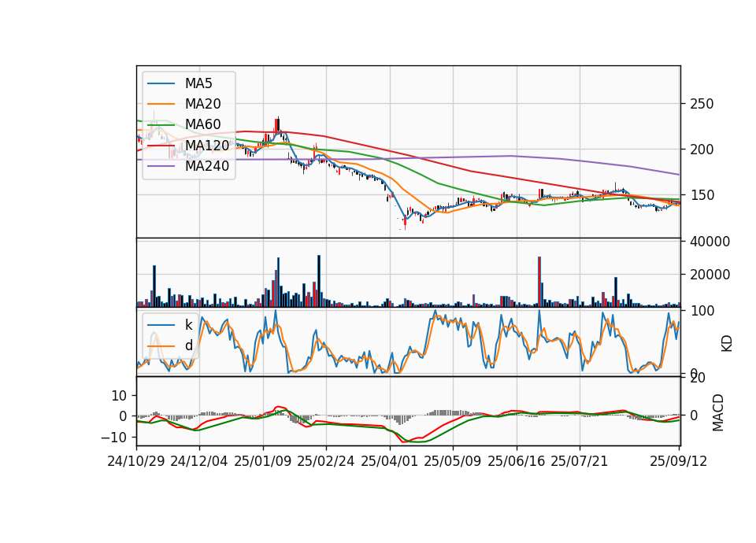Click the 10 tick on MACD axis

coord(119,396)
